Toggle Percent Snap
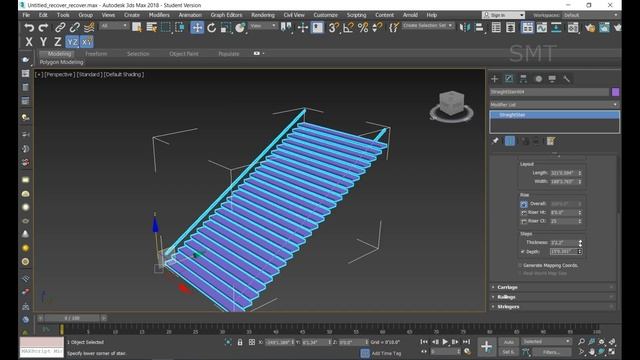Screen dimensions: 640x360 (x=362, y=28)
